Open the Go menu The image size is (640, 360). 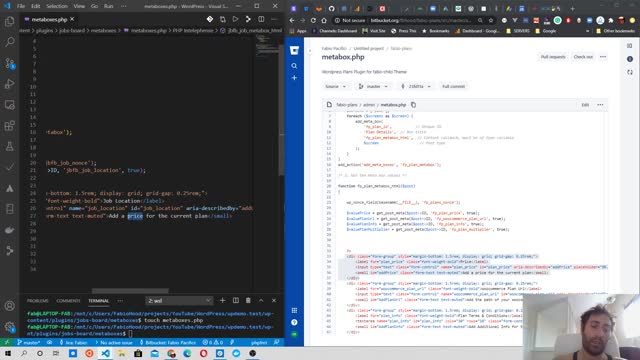pos(94,6)
